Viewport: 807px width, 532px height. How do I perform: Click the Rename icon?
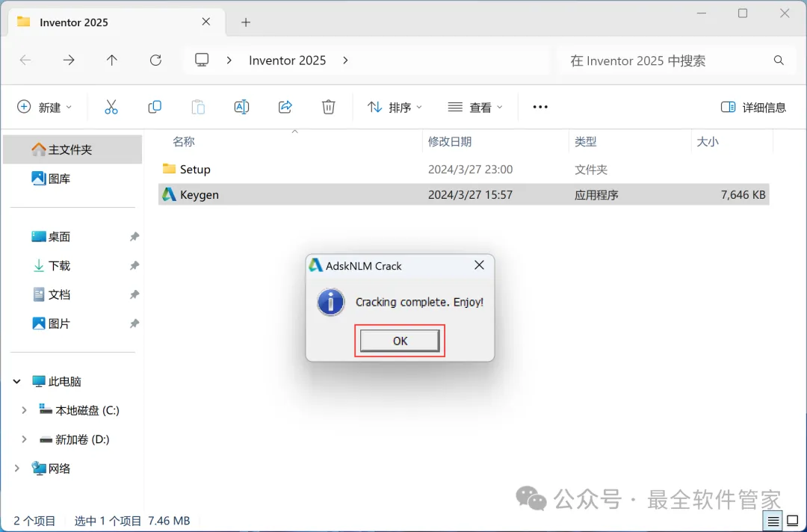pyautogui.click(x=241, y=107)
